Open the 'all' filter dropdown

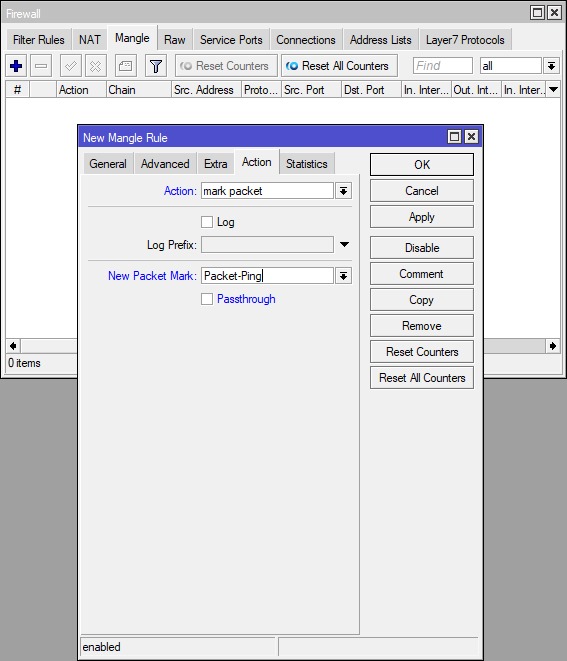pyautogui.click(x=551, y=66)
